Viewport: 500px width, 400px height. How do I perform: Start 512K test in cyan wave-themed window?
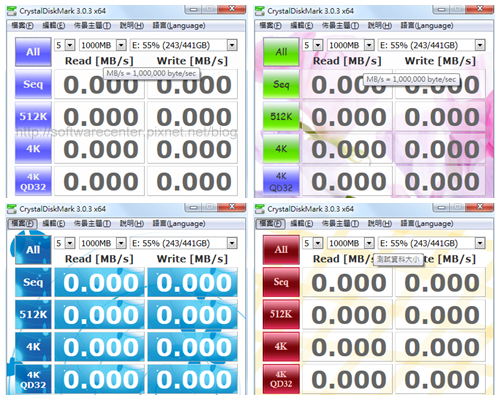[33, 314]
